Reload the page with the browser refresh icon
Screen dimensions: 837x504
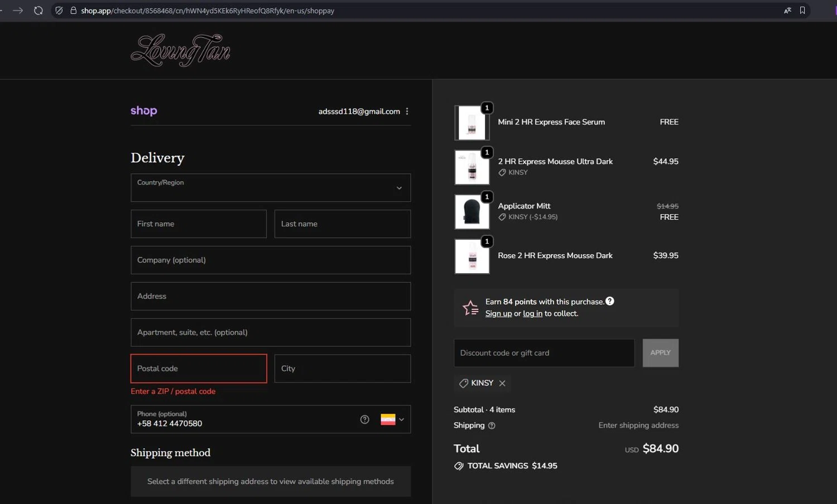pos(39,11)
